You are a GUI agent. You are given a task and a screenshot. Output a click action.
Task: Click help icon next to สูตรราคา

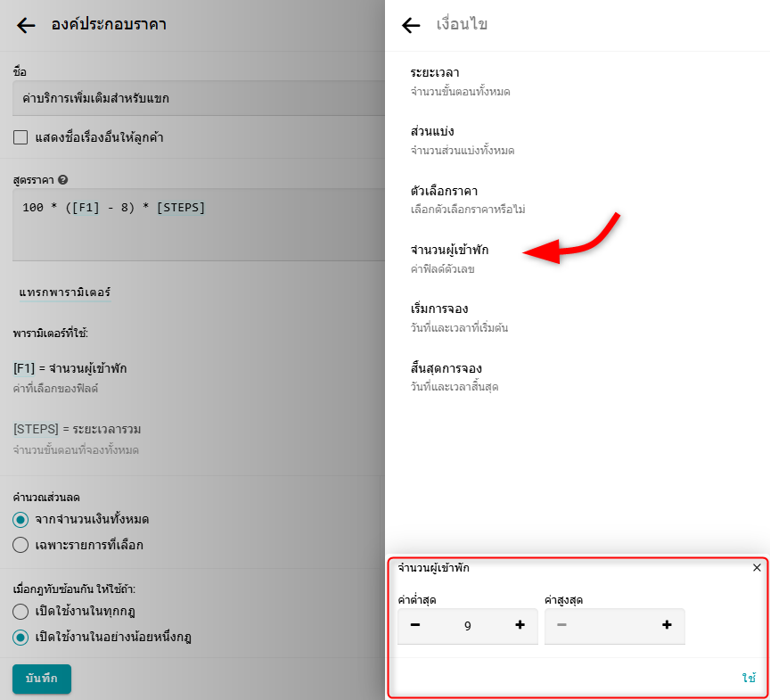(x=63, y=179)
